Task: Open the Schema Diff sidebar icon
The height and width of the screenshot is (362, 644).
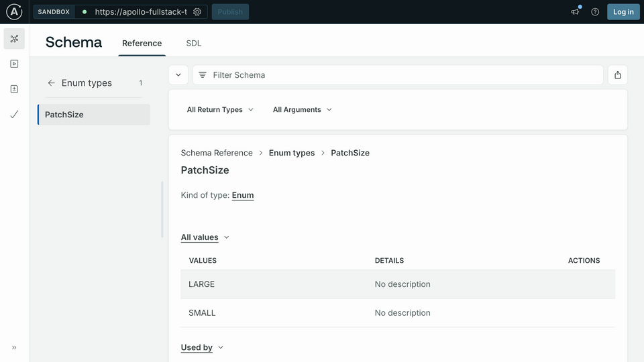Action: tap(14, 89)
